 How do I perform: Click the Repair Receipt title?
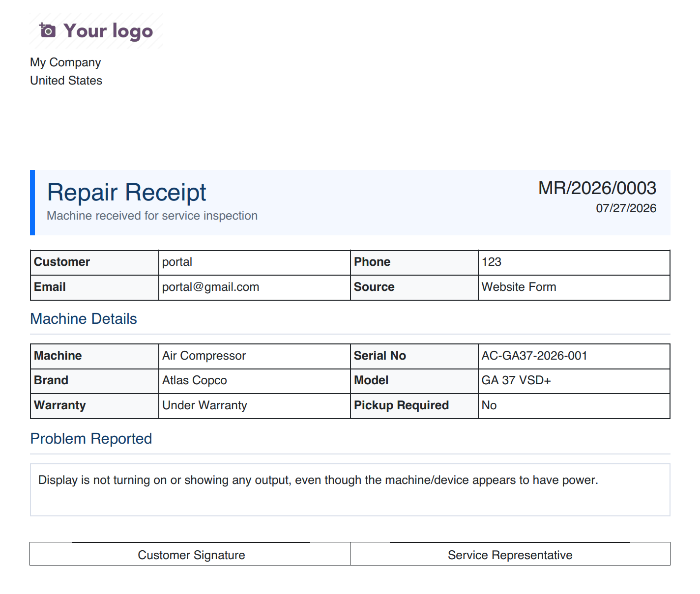126,192
